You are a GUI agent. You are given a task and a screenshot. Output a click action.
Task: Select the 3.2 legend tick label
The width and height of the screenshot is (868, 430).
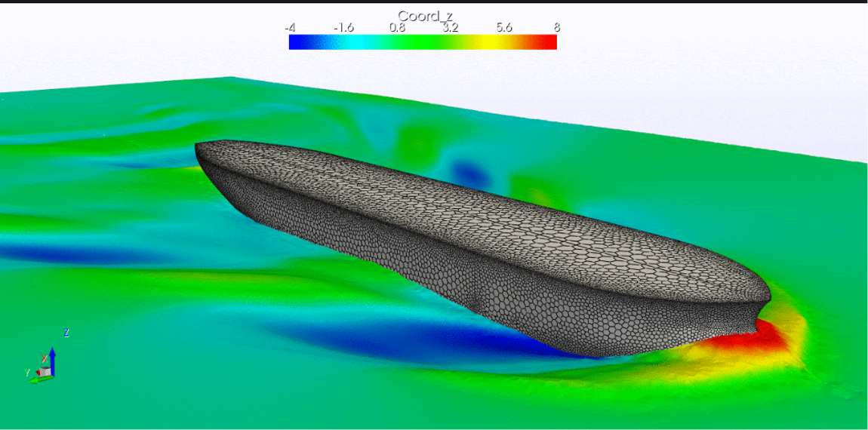click(451, 28)
